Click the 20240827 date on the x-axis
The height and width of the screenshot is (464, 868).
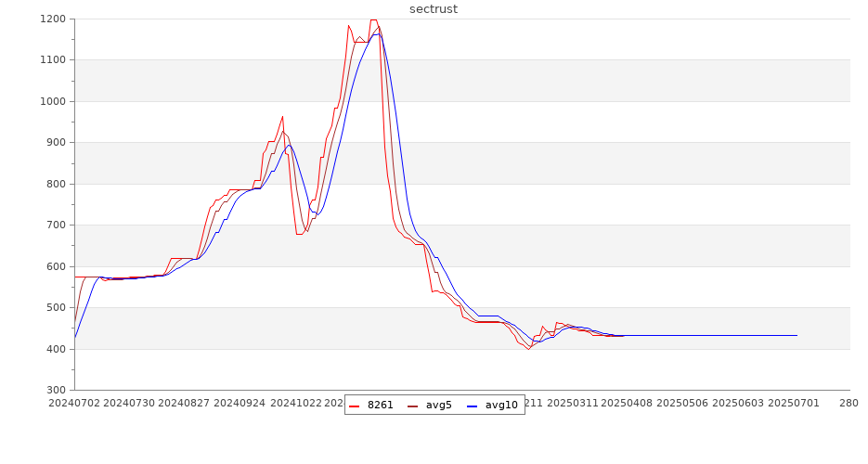click(184, 403)
